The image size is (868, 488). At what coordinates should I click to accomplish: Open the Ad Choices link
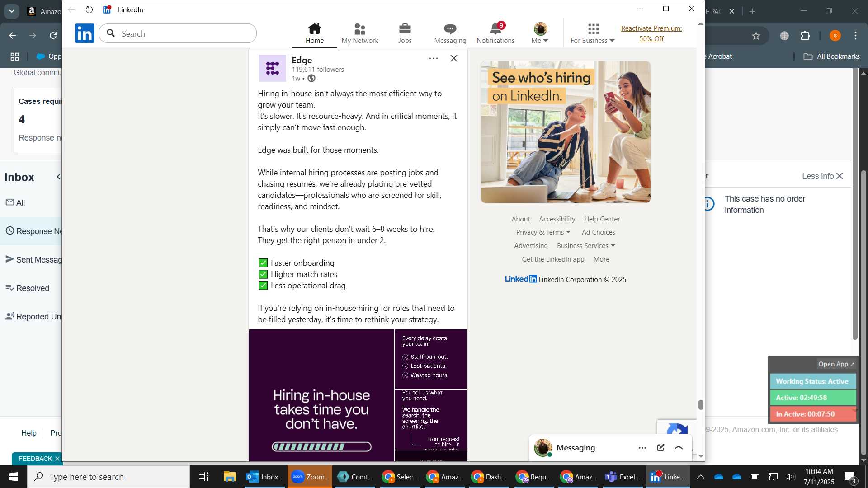coord(599,232)
